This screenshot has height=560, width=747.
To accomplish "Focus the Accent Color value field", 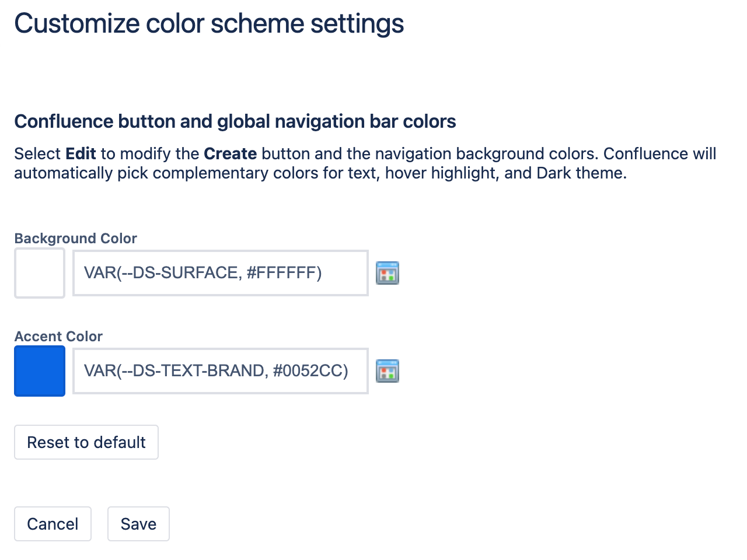I will [x=221, y=371].
